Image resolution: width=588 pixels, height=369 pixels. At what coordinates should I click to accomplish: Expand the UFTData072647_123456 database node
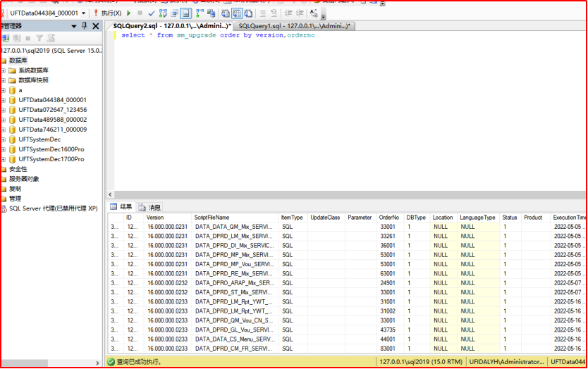4,110
